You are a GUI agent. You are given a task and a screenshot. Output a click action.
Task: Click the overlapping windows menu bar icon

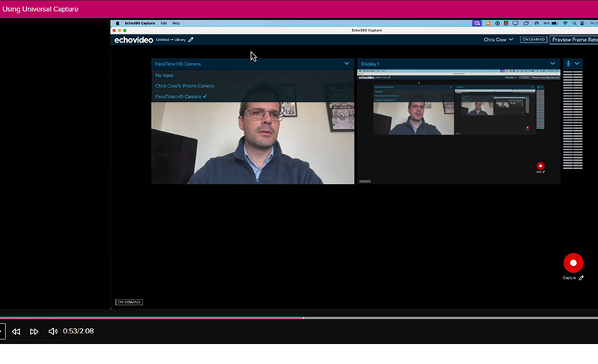526,23
